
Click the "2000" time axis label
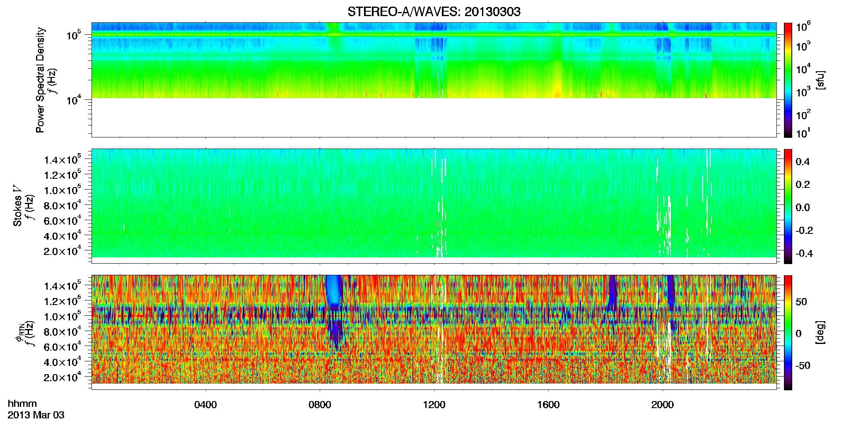[663, 404]
